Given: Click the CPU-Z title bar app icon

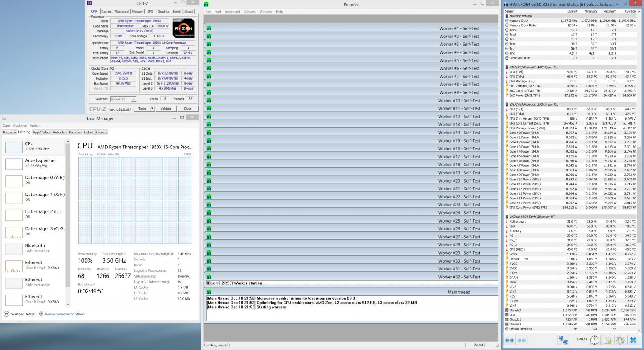Looking at the screenshot, I should (89, 3).
